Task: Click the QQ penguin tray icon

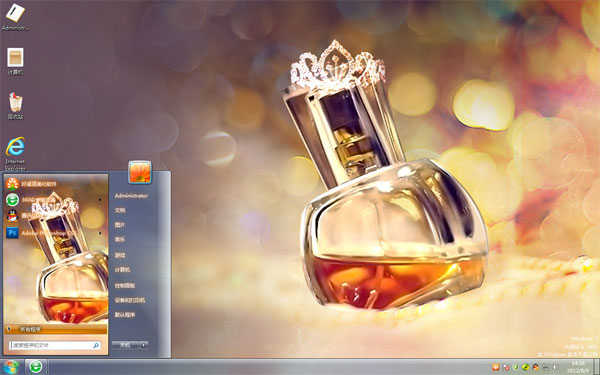Action: tap(536, 367)
